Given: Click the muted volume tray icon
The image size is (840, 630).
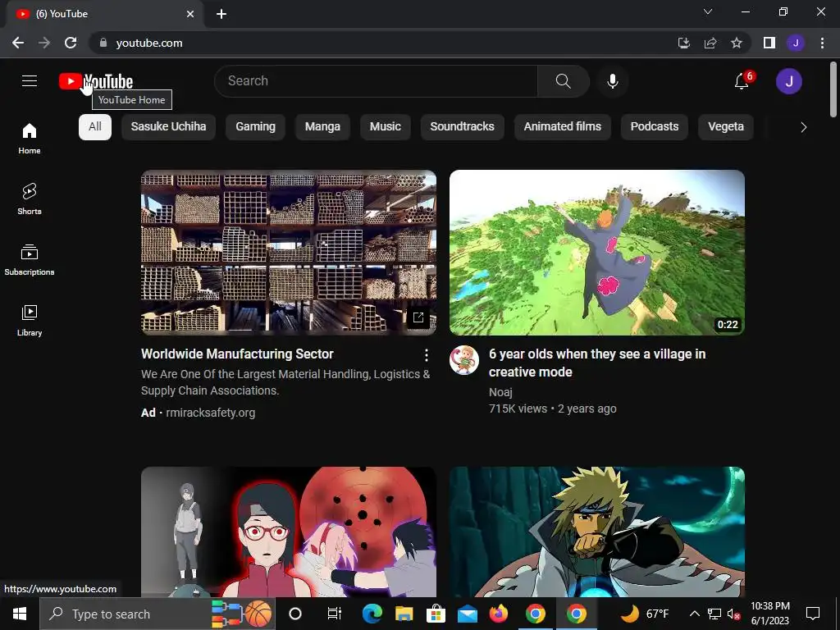Looking at the screenshot, I should pos(734,614).
